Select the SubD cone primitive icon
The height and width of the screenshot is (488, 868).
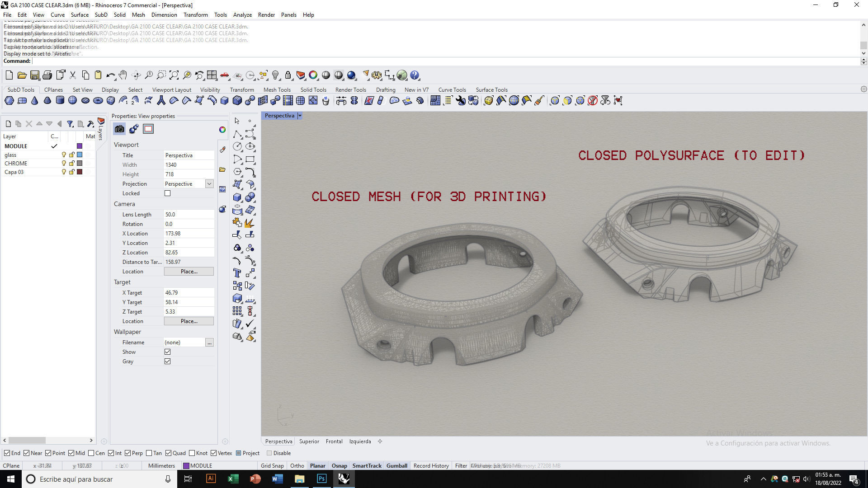[35, 100]
